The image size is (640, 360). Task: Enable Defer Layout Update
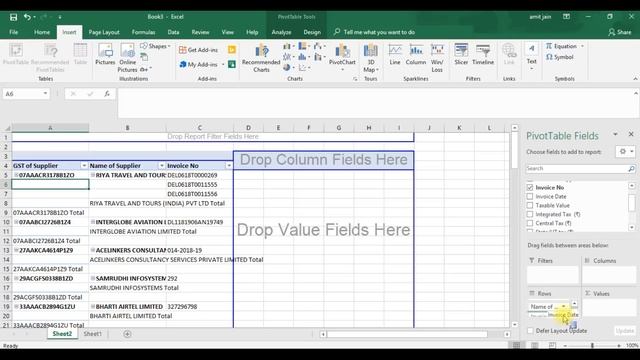(x=530, y=331)
